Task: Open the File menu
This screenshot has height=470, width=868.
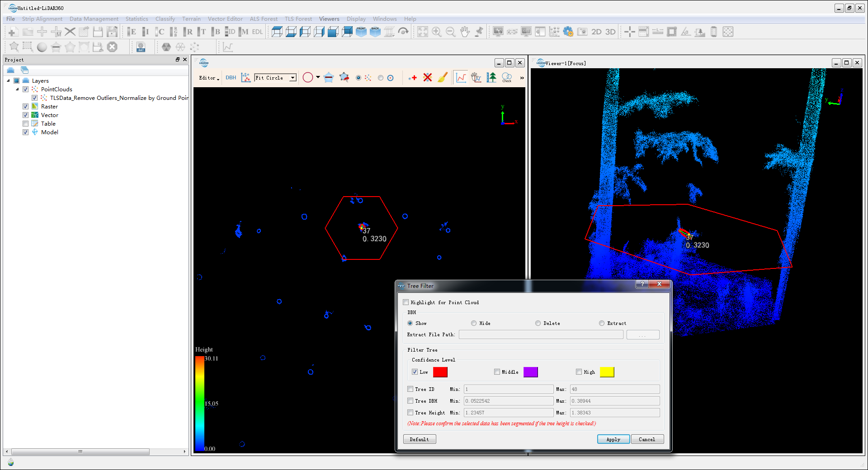Action: click(x=10, y=19)
